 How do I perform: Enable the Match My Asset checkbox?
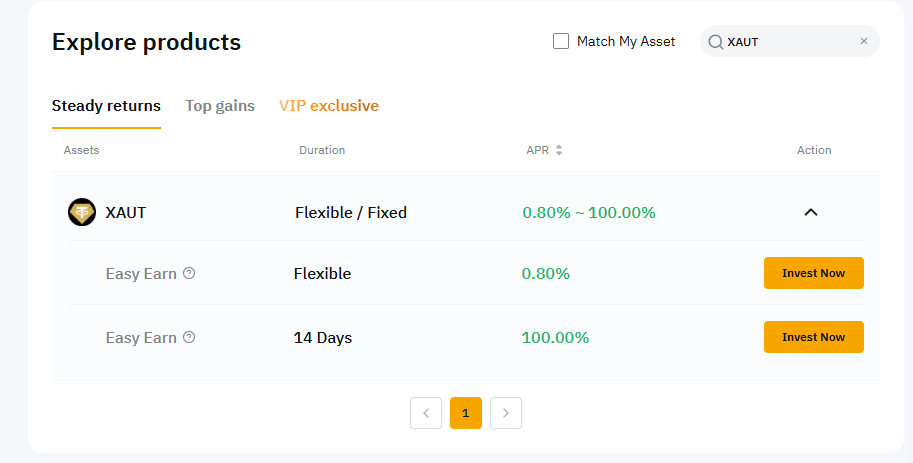pyautogui.click(x=561, y=42)
